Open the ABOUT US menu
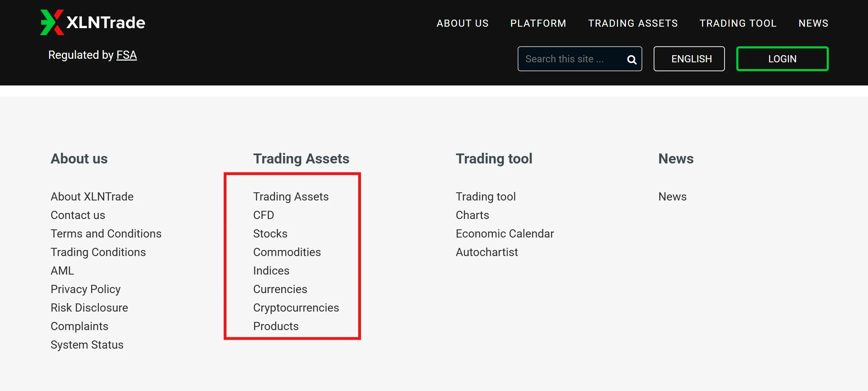 (x=462, y=23)
